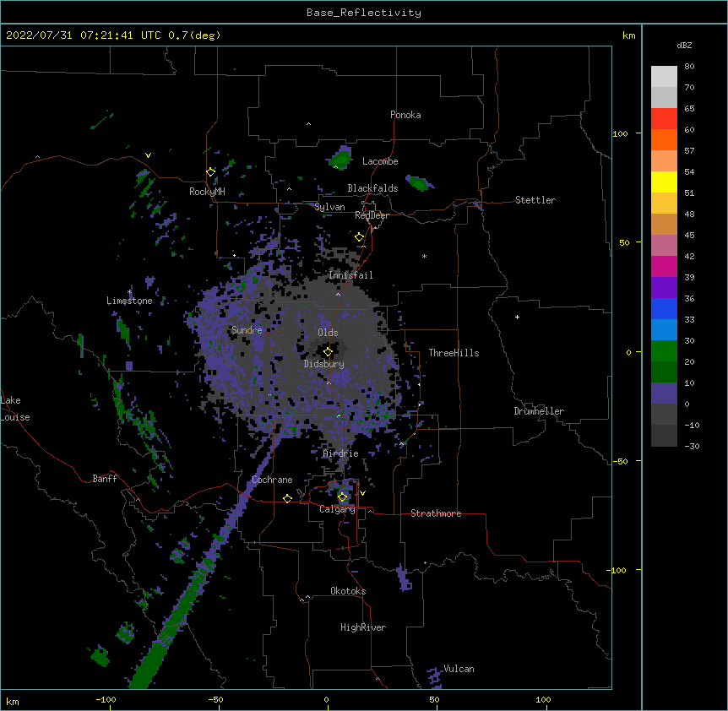This screenshot has width=728, height=711.
Task: Select the legend value 57
Action: tap(689, 151)
